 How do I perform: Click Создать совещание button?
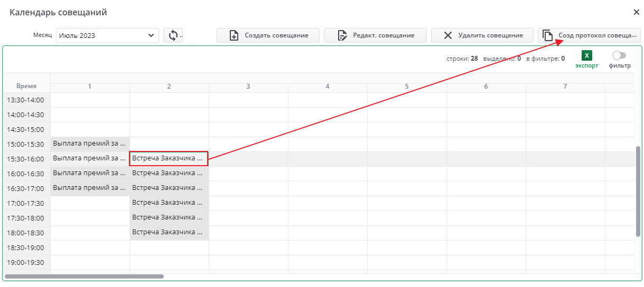(268, 35)
